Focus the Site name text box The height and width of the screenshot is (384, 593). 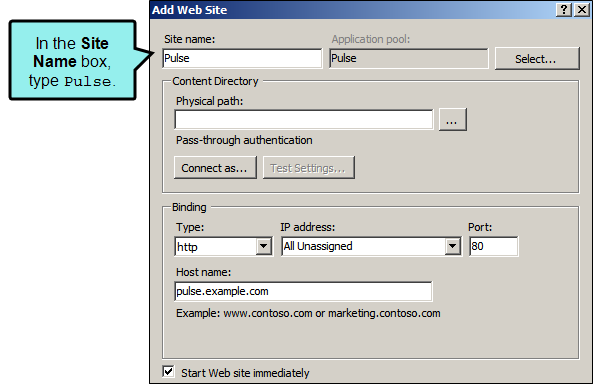pos(242,59)
